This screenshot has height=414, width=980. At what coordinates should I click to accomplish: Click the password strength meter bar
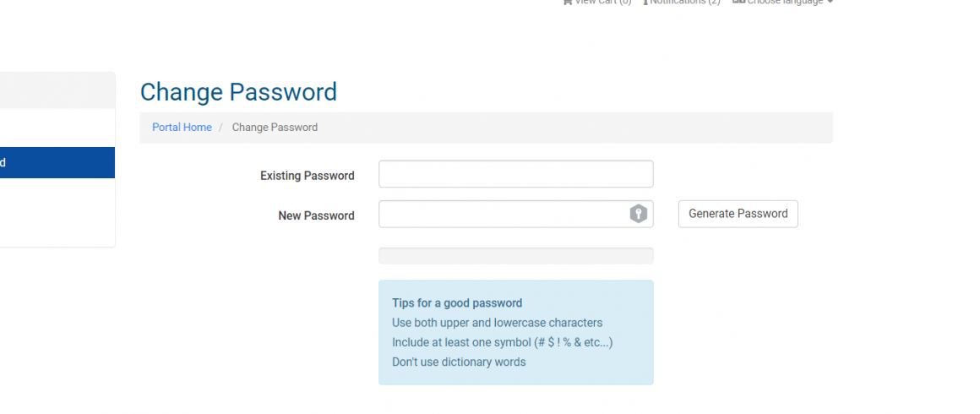coord(515,256)
